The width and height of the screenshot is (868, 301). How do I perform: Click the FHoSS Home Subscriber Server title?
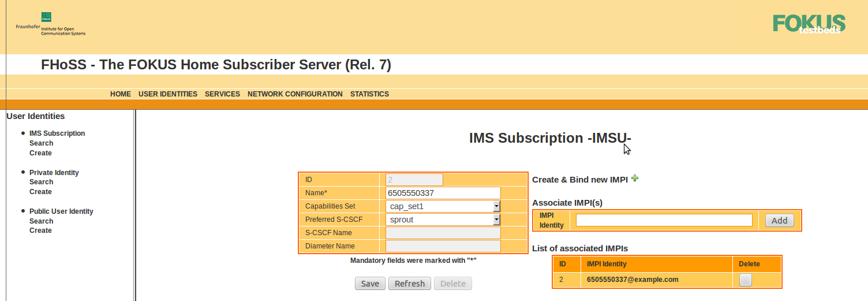pos(216,65)
